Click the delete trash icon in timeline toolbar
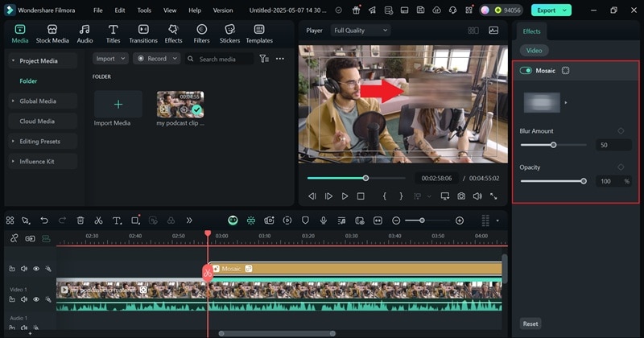This screenshot has height=338, width=644. pos(80,220)
